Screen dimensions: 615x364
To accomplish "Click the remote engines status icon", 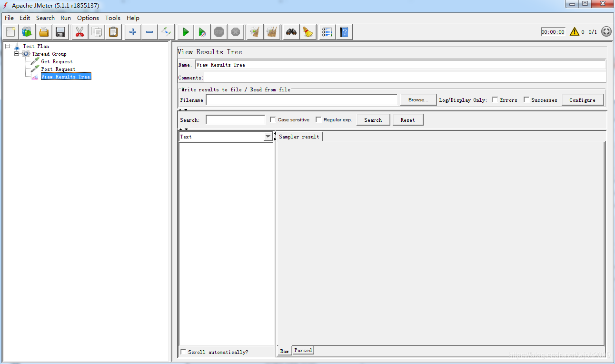I will [606, 32].
